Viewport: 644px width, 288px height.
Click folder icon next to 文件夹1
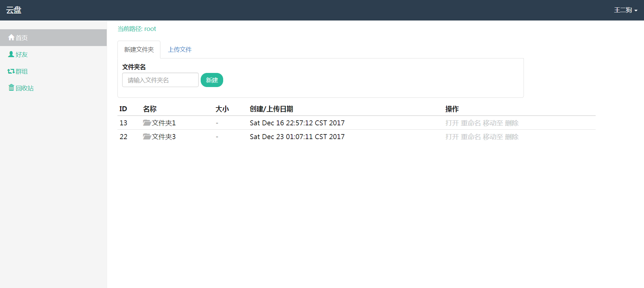tap(147, 123)
